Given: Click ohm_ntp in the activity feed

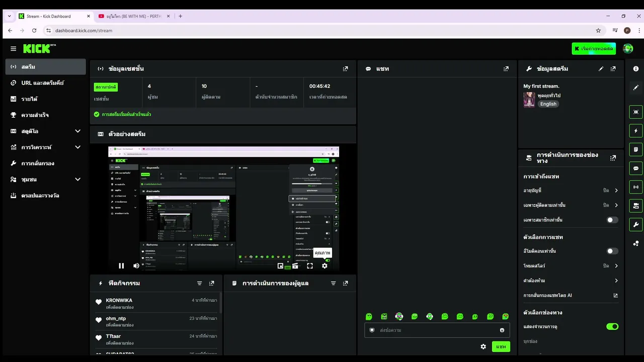Looking at the screenshot, I should pos(116,319).
